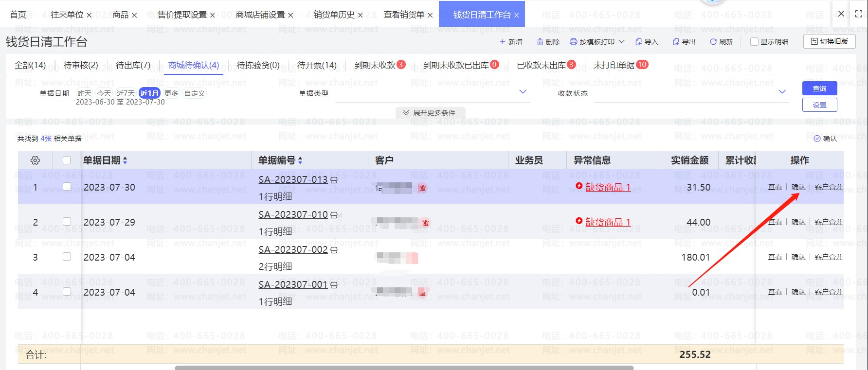
Task: Click 确认 for order SA-202307-013
Action: click(x=798, y=187)
